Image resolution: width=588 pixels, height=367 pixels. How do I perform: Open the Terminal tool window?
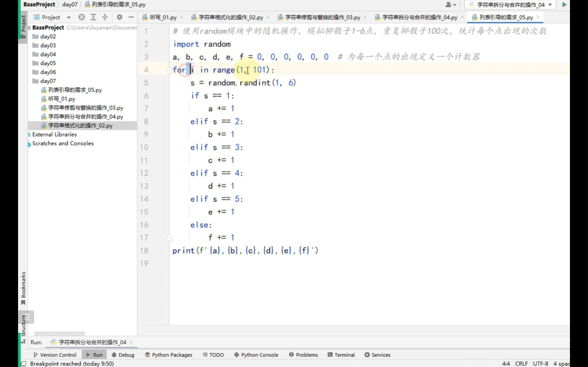[341, 355]
